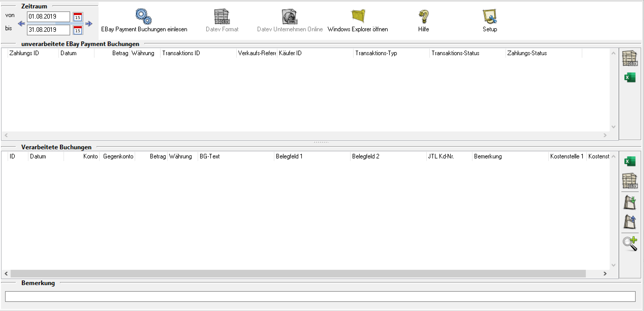Open Hilfe question mark icon
This screenshot has width=644, height=311.
(423, 17)
